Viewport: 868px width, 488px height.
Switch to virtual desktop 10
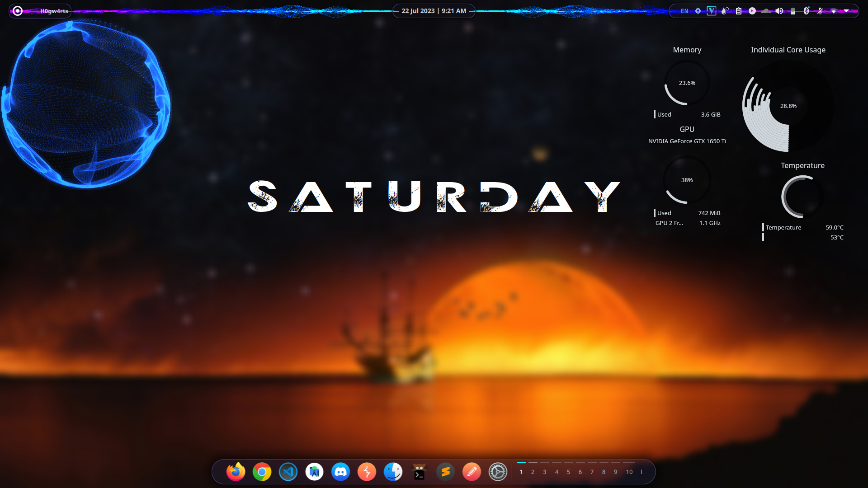click(x=629, y=472)
